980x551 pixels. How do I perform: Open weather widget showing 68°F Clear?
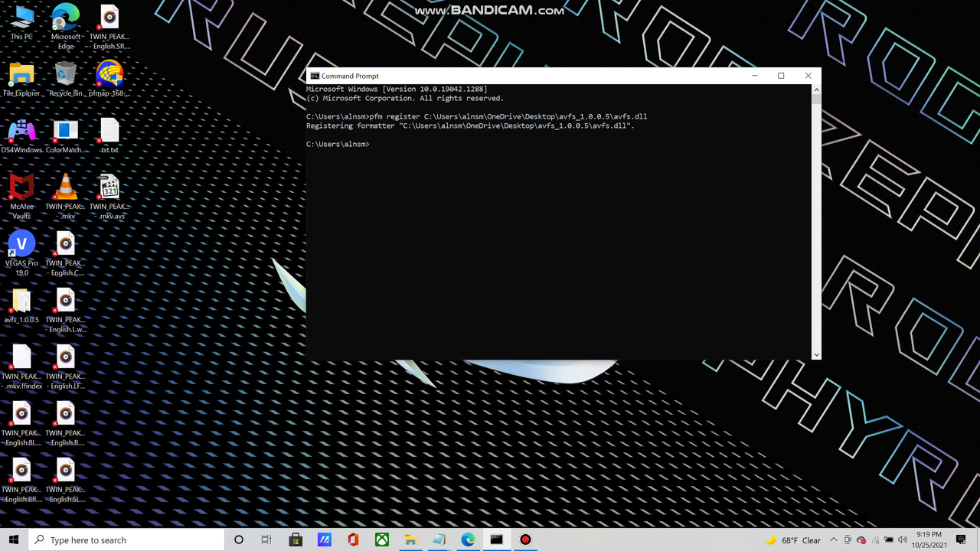click(x=792, y=540)
